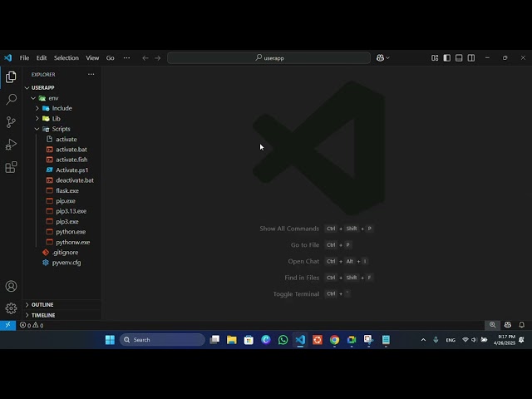Open the Manage gear icon
This screenshot has height=399, width=532.
(x=11, y=308)
